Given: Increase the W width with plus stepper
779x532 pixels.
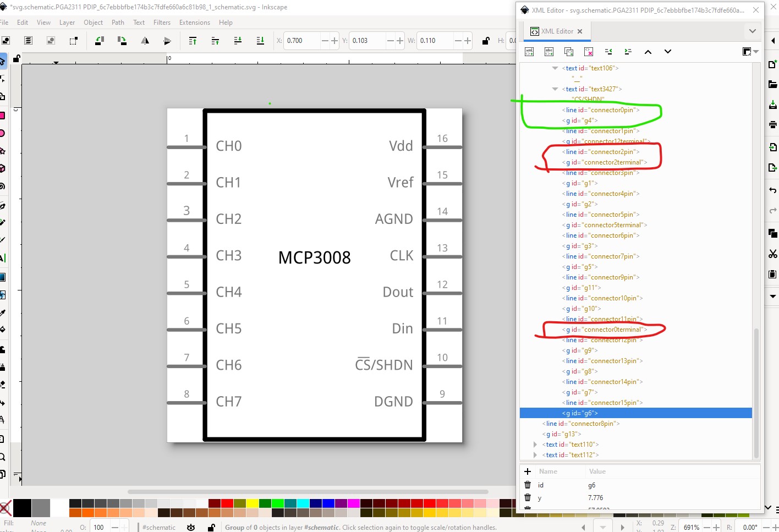Looking at the screenshot, I should (x=468, y=41).
